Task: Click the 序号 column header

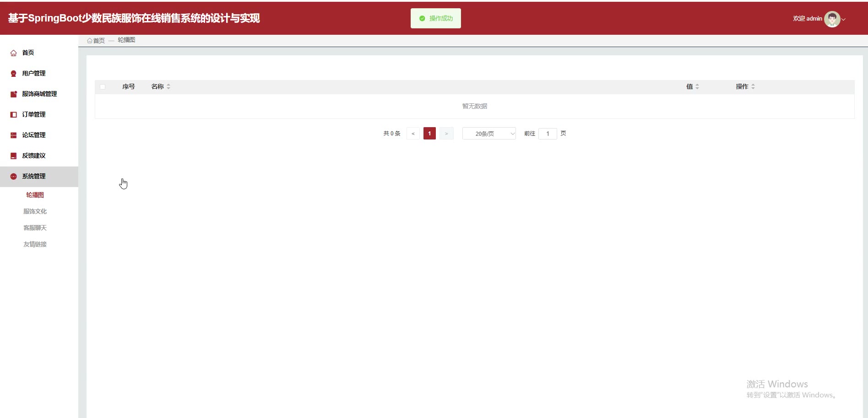Action: (x=129, y=86)
